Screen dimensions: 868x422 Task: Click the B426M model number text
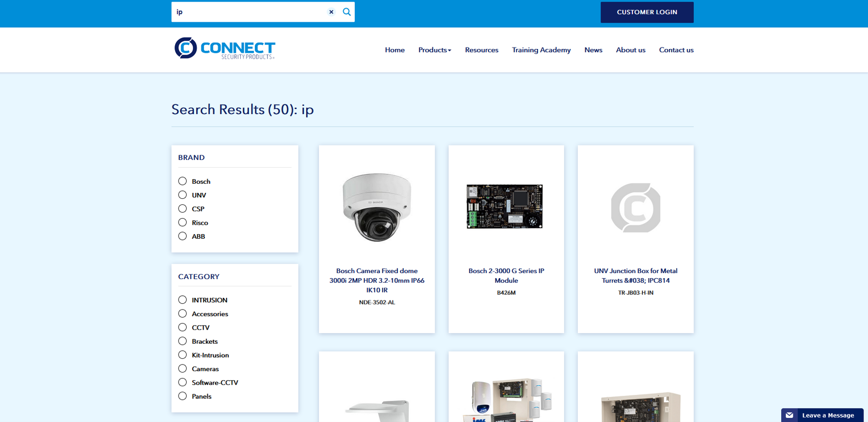click(506, 293)
